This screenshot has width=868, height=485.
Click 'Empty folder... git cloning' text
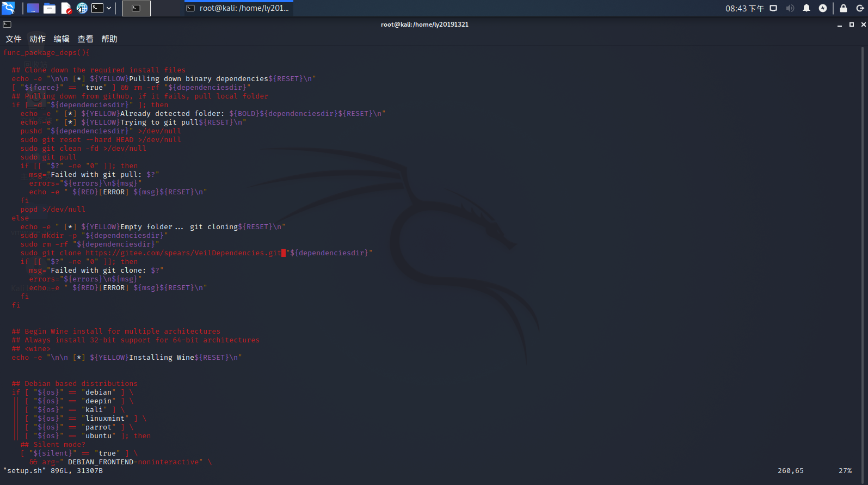179,227
